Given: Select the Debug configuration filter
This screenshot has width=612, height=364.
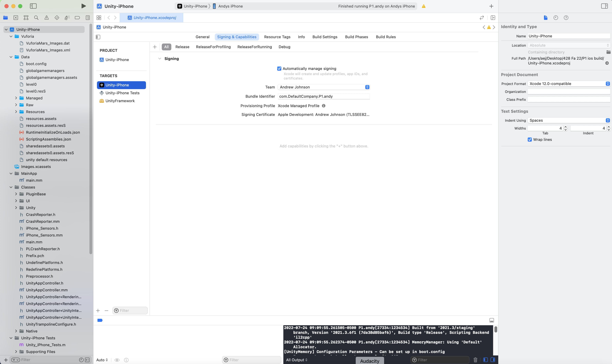Looking at the screenshot, I should [284, 47].
